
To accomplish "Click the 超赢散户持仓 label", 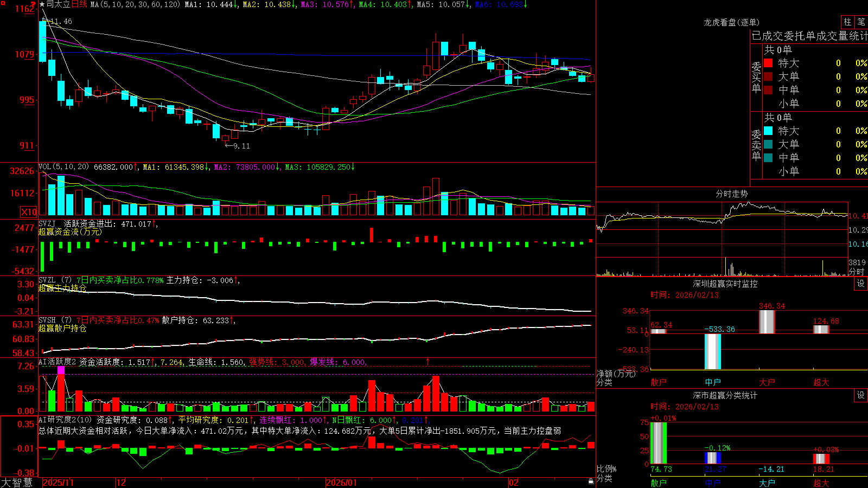I will point(62,328).
